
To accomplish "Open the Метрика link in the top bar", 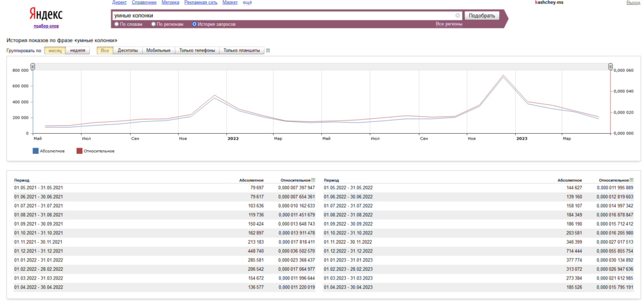I will point(170,3).
